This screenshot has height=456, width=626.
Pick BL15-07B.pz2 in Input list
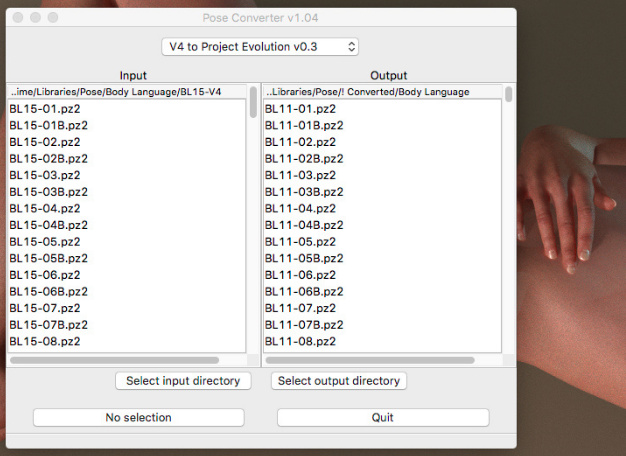(49, 324)
